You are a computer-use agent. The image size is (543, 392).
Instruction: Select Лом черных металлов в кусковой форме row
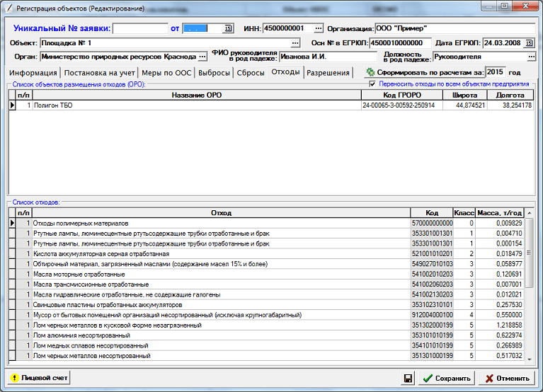tap(266, 325)
